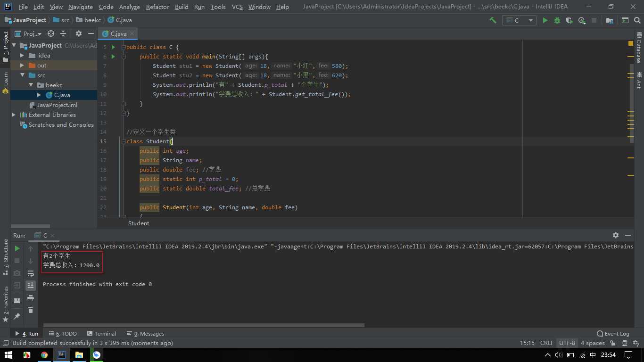Hide the Project panel with the minus icon
644x362 pixels.
91,33
